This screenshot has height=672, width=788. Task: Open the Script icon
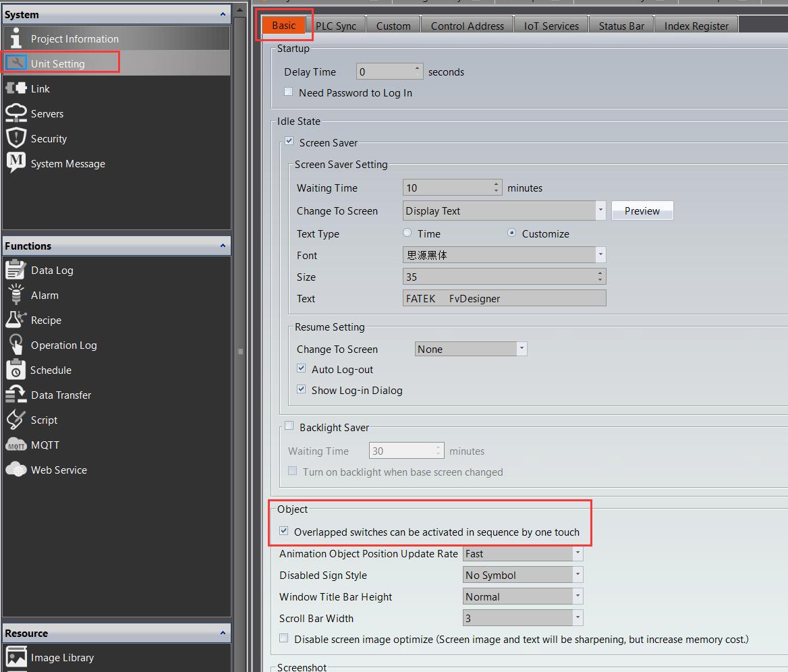click(16, 420)
